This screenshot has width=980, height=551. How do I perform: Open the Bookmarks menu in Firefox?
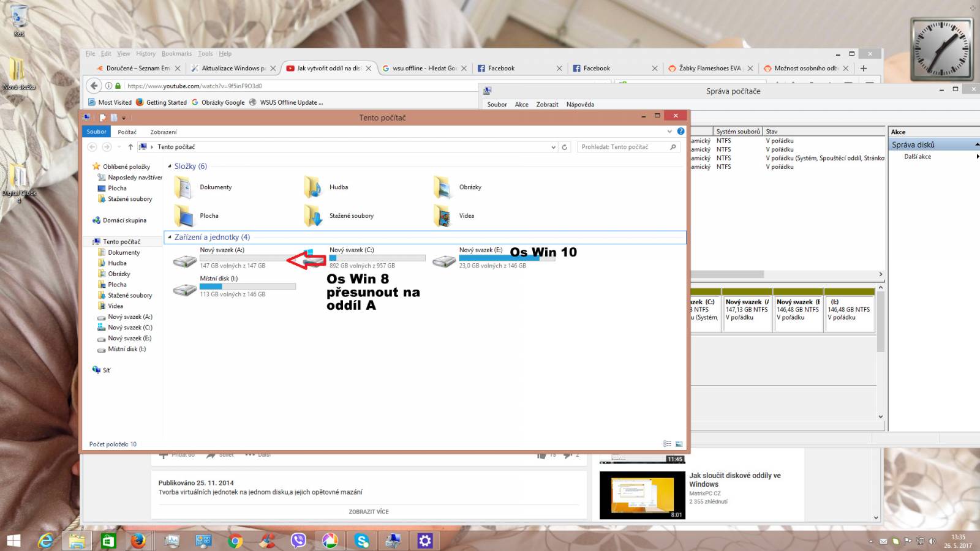tap(176, 54)
